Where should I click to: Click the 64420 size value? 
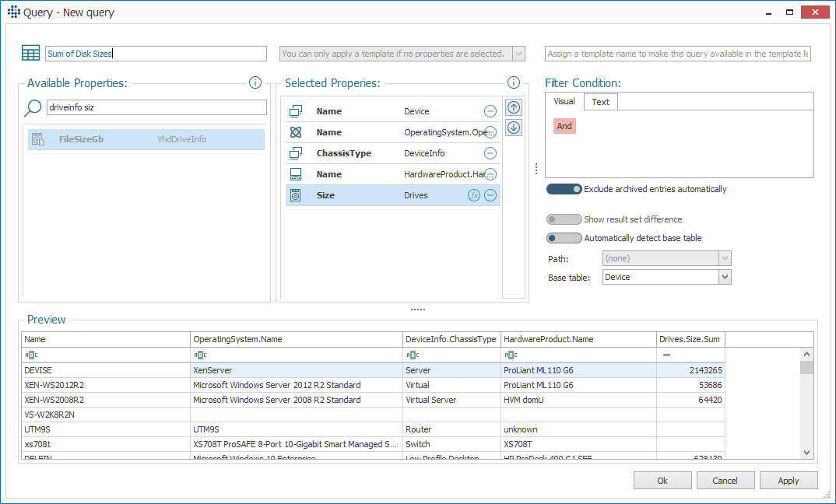pos(690,400)
